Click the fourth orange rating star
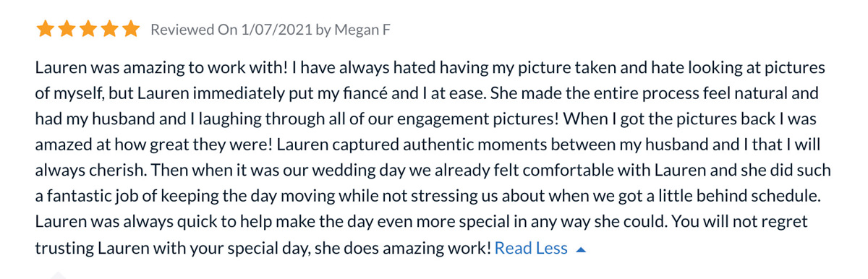 click(x=109, y=29)
